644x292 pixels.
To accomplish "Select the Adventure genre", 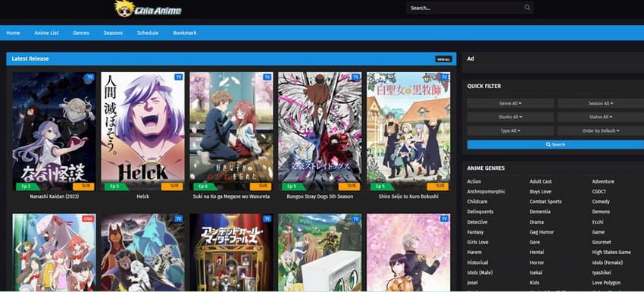I will 603,181.
